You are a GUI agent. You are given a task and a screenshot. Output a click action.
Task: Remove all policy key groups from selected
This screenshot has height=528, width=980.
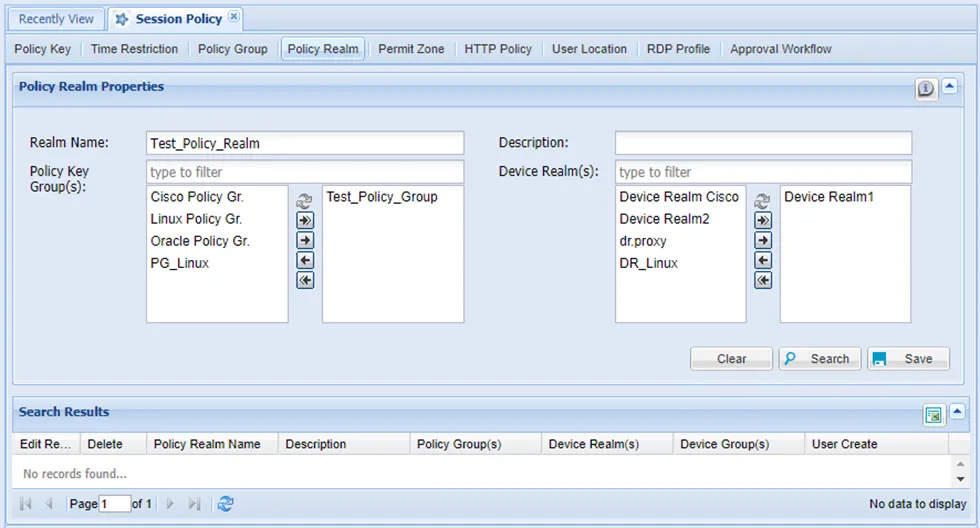pyautogui.click(x=305, y=280)
